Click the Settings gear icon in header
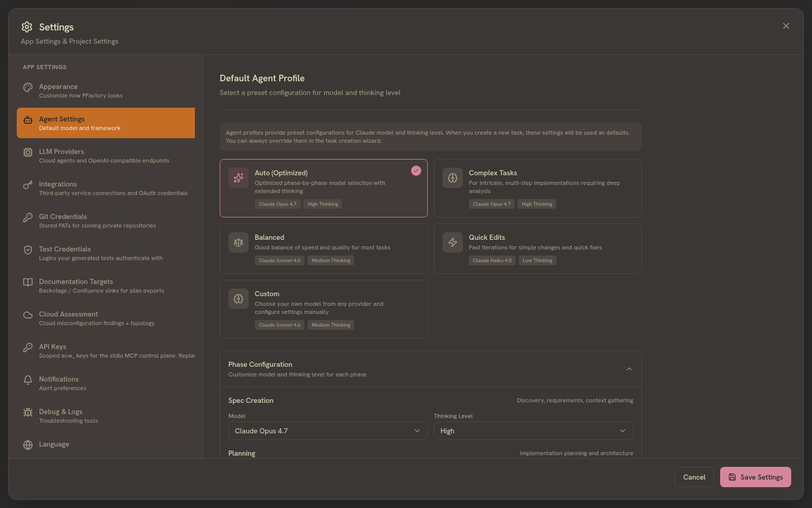The height and width of the screenshot is (508, 812). click(27, 27)
